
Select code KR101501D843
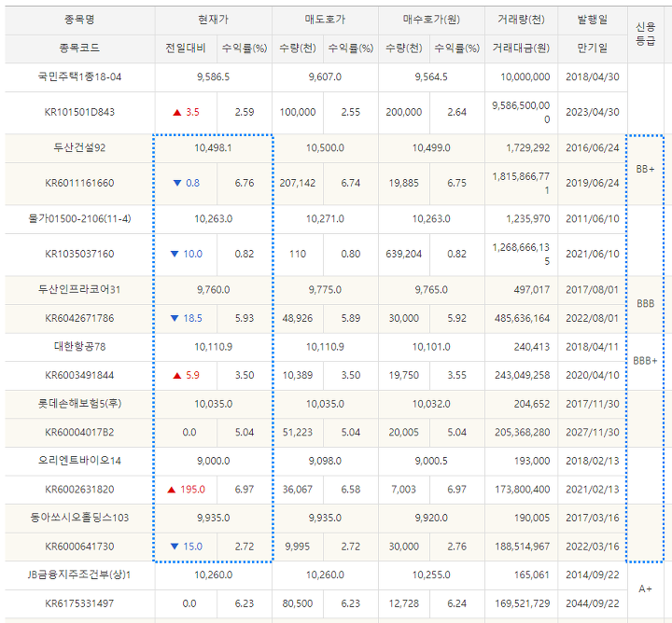pos(79,112)
